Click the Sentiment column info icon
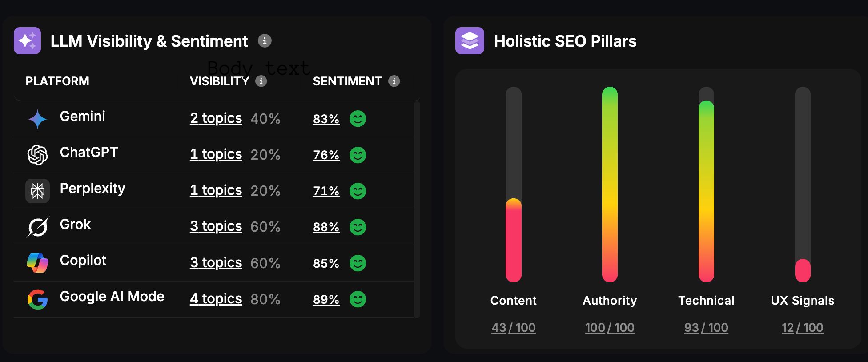Viewport: 868px width, 362px height. point(394,81)
